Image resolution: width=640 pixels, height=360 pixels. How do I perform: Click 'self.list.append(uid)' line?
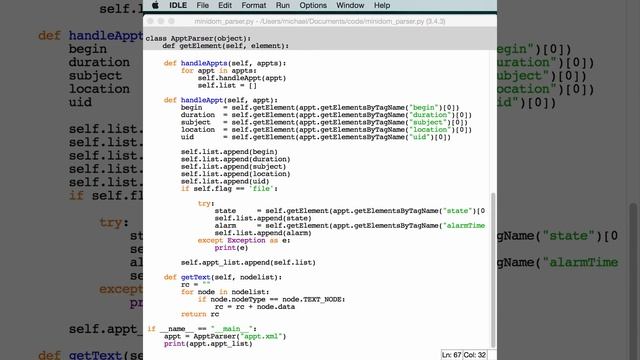[x=225, y=181]
